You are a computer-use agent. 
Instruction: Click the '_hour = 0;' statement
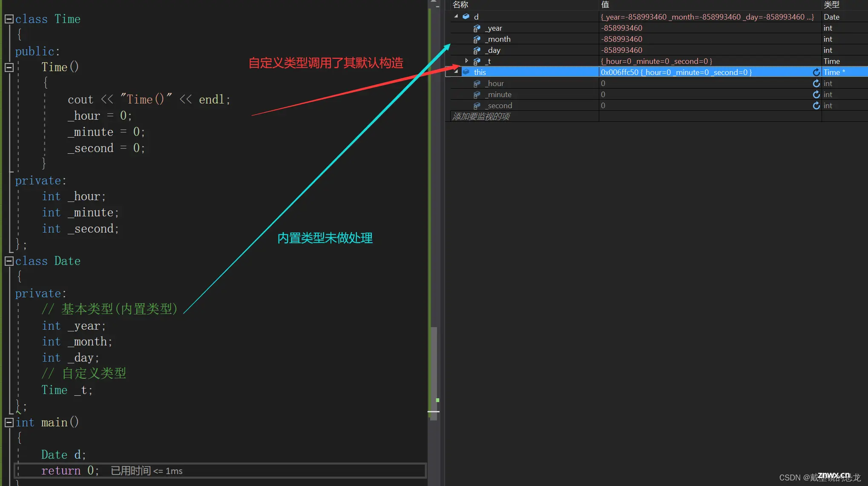click(100, 116)
